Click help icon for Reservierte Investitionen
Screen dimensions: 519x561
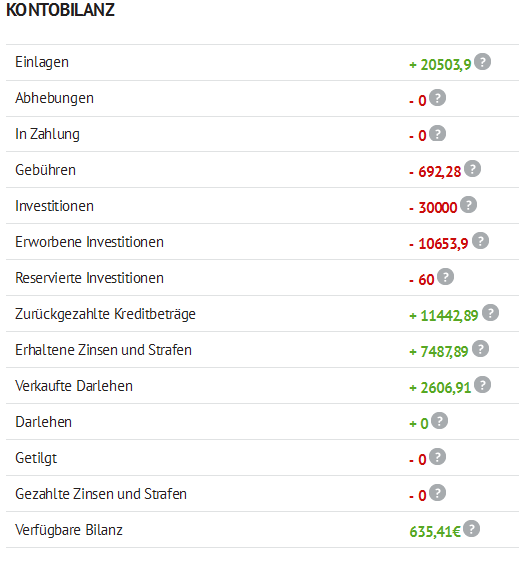[x=445, y=277]
